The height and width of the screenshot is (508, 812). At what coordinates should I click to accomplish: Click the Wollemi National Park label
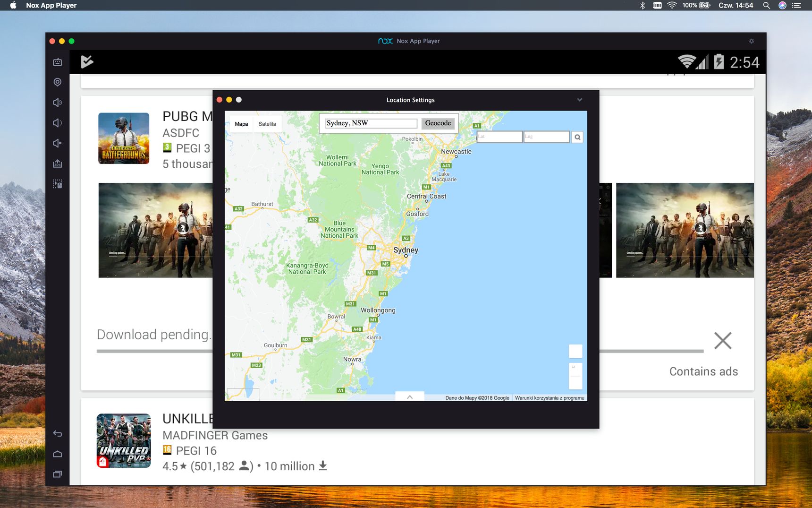(338, 161)
